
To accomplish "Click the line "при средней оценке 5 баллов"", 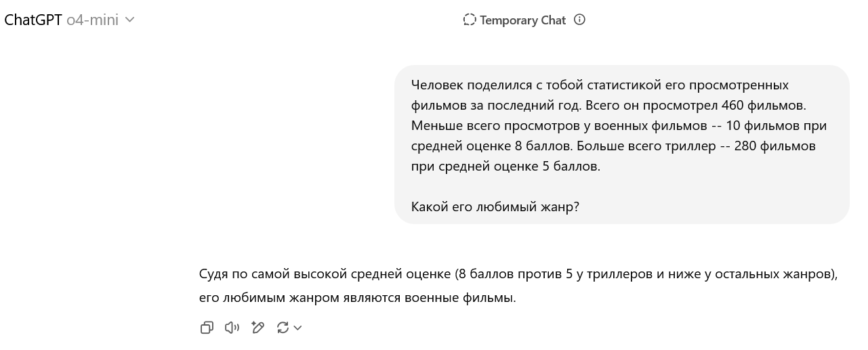I will point(505,167).
